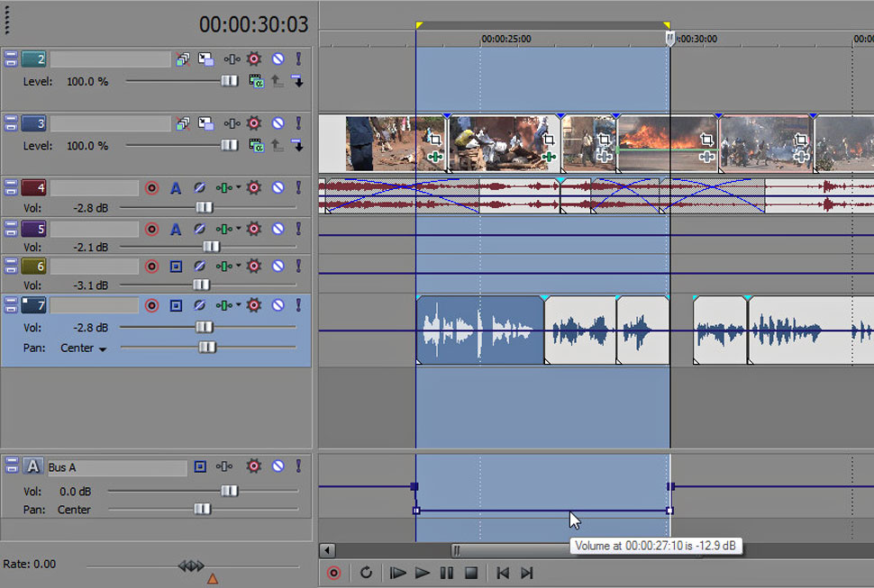This screenshot has width=874, height=588.
Task: Solo track 4
Action: [x=298, y=188]
